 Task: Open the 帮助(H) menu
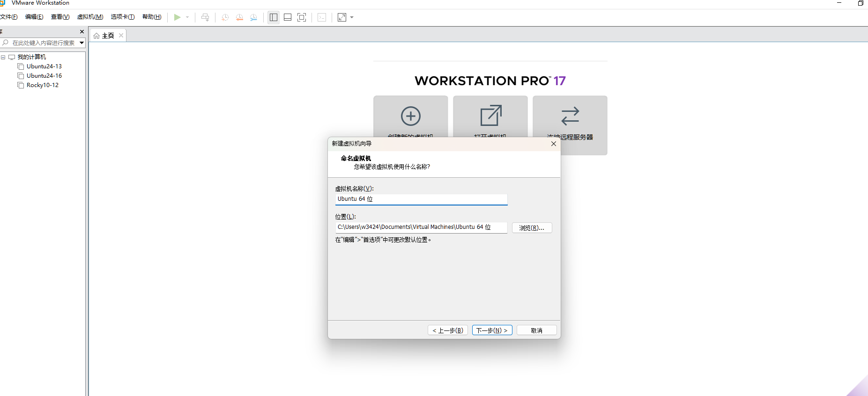tap(152, 17)
